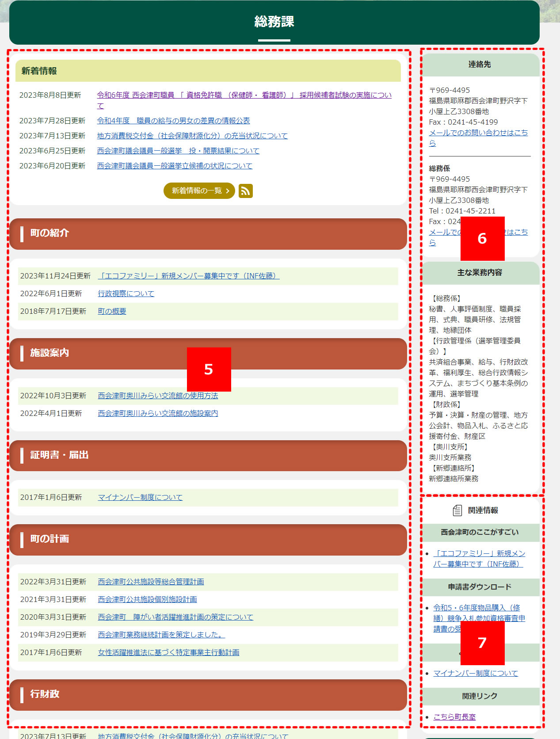Click the 新着情報の一覧 button
560x739 pixels.
click(x=199, y=191)
